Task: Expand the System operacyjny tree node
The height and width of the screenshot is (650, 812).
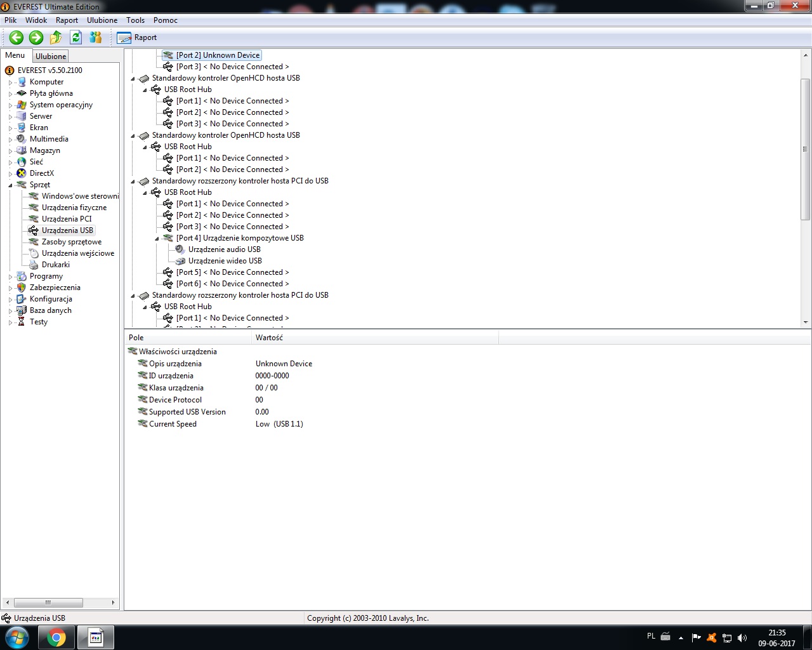Action: (10, 105)
